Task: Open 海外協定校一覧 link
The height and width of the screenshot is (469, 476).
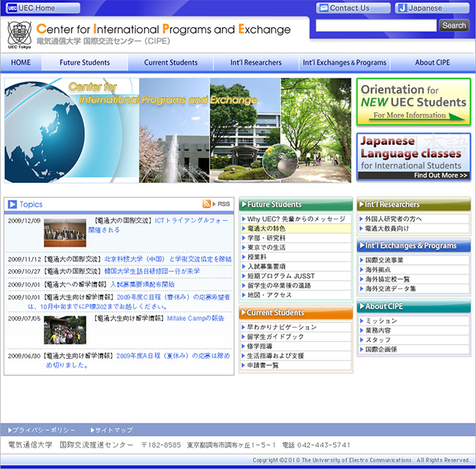Action: pos(414,279)
